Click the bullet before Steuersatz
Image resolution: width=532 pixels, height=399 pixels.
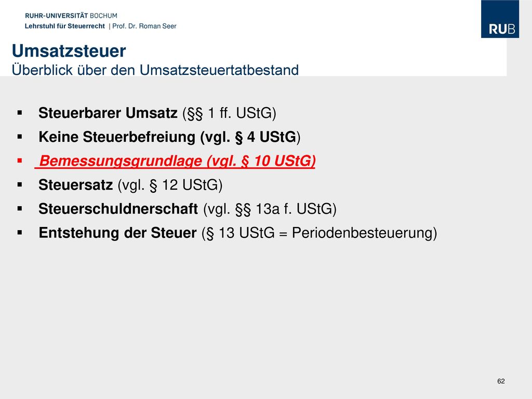tap(20, 184)
